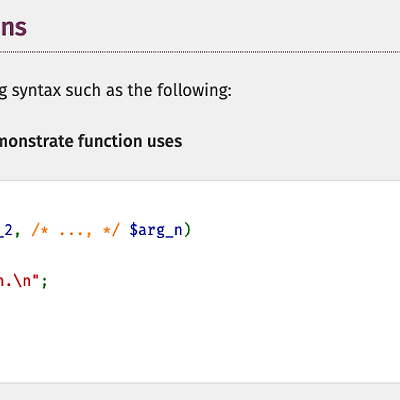Click the orange comment opener "/*" in the code

click(x=40, y=230)
